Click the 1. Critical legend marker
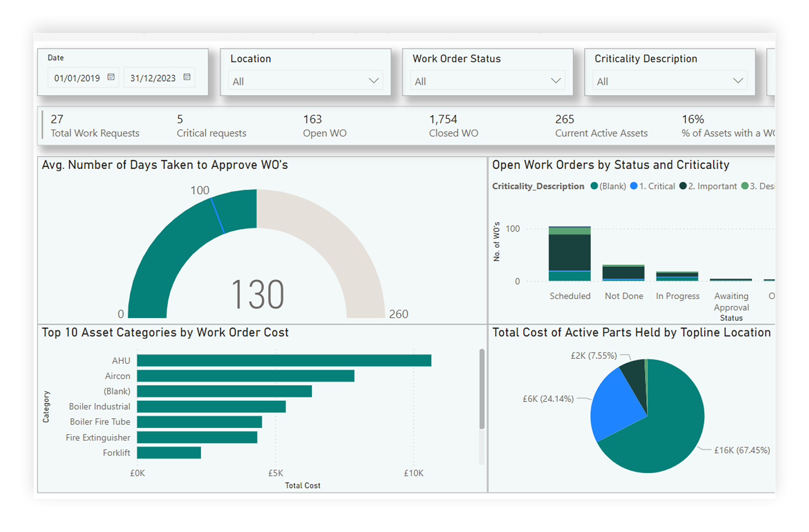Screen dimensions: 809x532 (633, 186)
